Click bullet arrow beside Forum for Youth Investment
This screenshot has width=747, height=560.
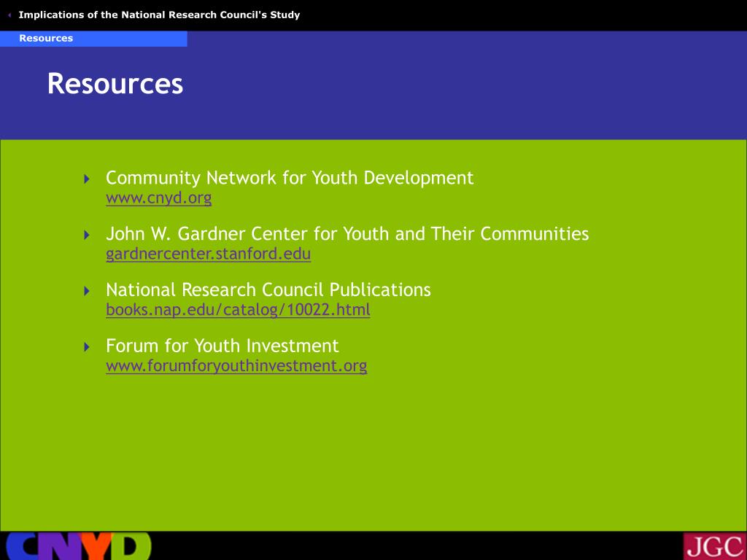pos(87,346)
